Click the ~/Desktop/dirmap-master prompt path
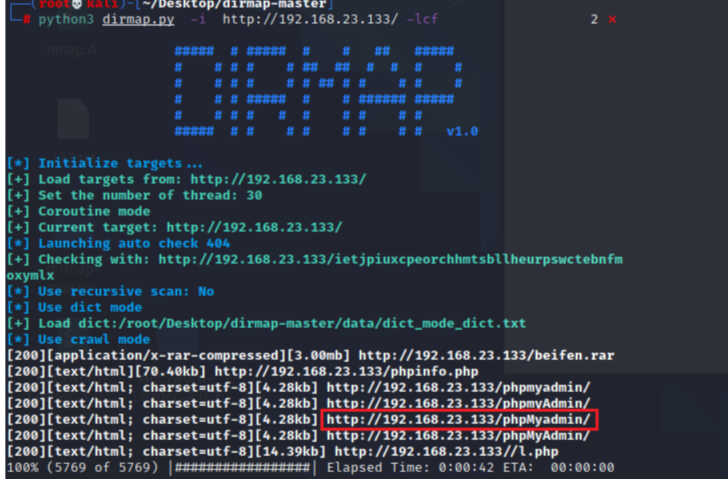The height and width of the screenshot is (479, 728). (x=234, y=4)
